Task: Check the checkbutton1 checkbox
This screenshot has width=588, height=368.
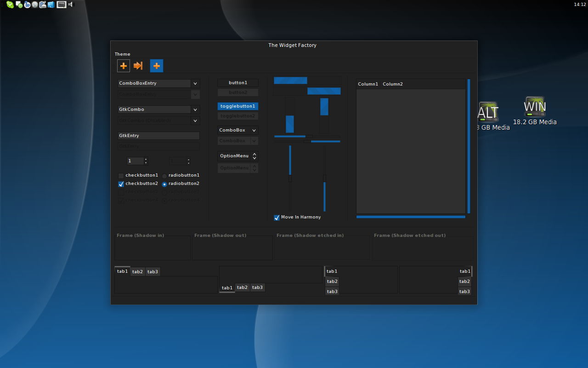Action: pos(121,176)
